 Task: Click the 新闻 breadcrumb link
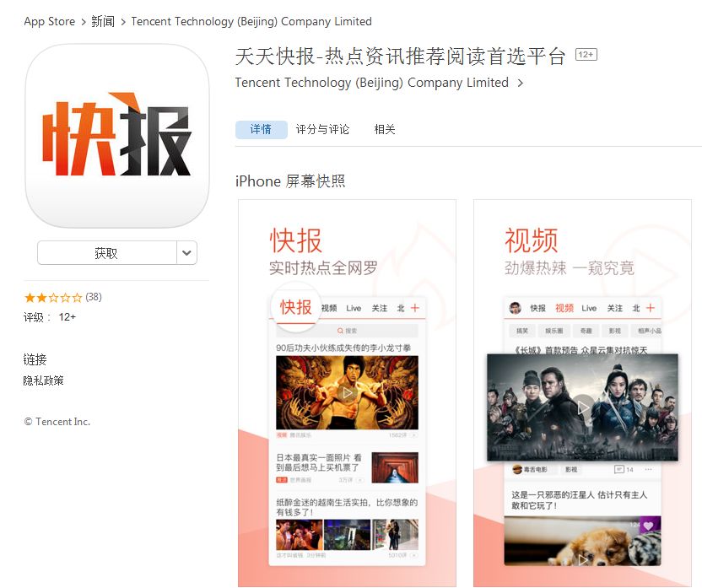point(103,21)
